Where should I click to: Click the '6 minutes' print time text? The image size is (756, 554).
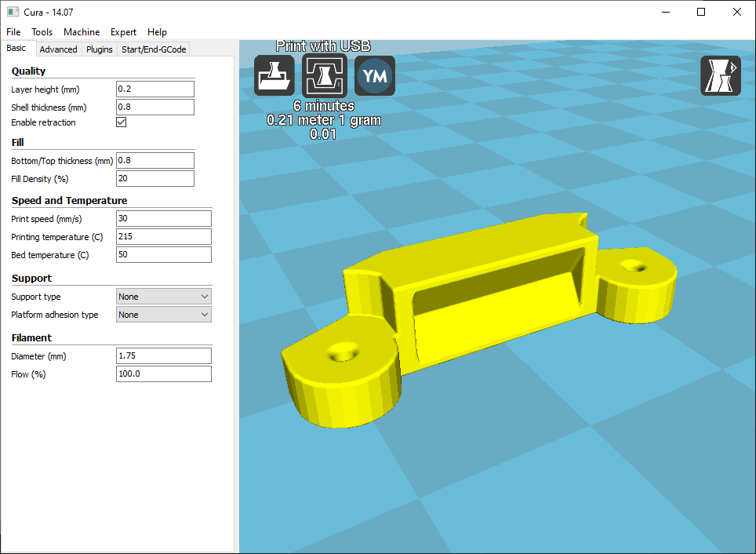(x=324, y=106)
